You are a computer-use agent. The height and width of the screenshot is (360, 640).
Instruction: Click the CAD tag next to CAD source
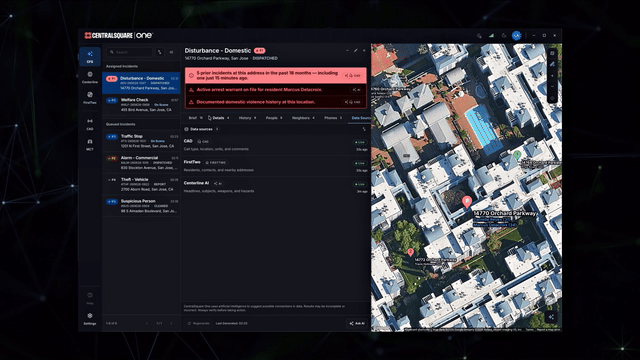pyautogui.click(x=203, y=142)
